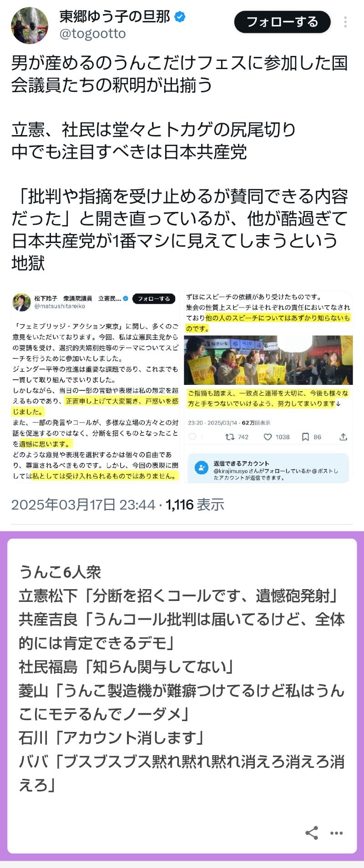364x868 pixels.
Task: Click the bookmark icon showing 86
Action: click(305, 437)
